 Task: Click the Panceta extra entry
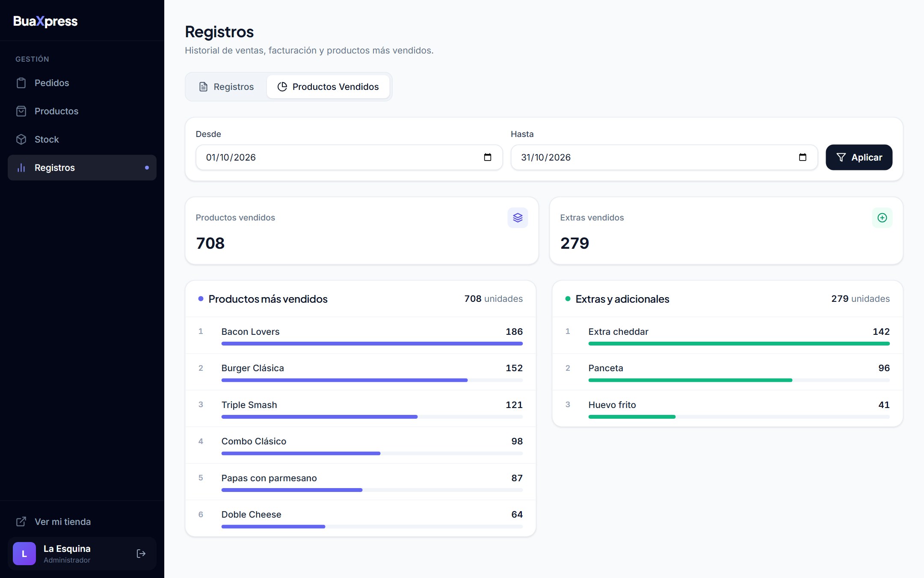click(x=606, y=368)
